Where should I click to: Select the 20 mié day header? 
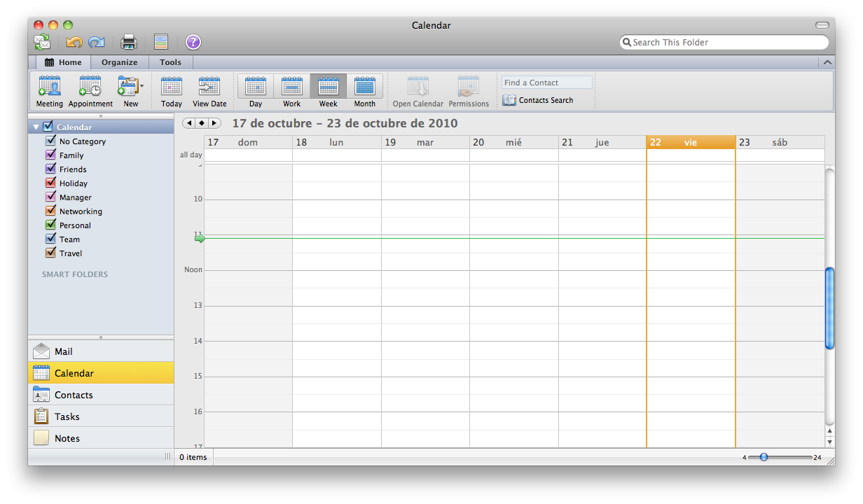click(514, 142)
